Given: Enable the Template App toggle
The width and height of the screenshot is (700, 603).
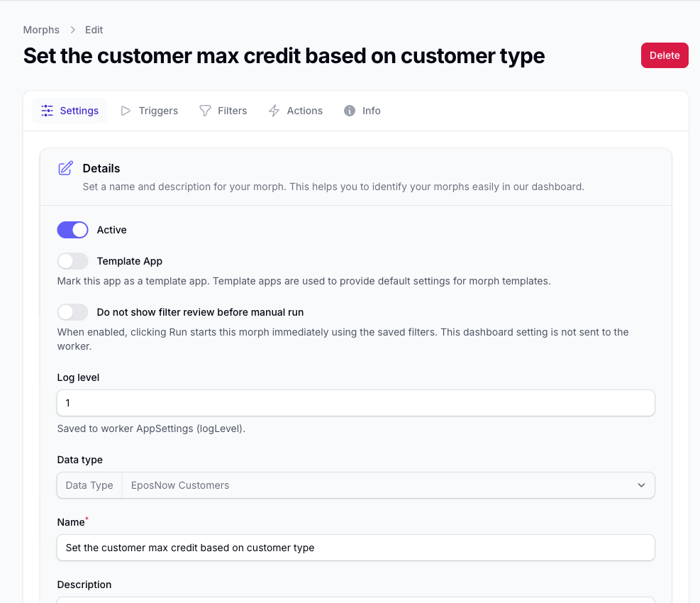Looking at the screenshot, I should [x=73, y=261].
